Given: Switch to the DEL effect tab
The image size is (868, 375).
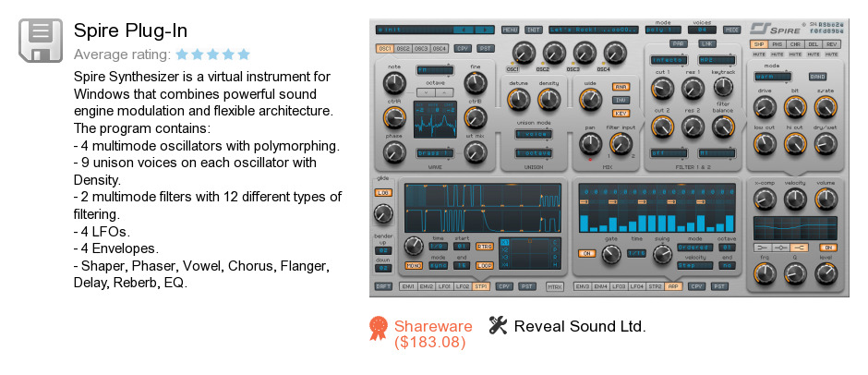Looking at the screenshot, I should point(813,43).
